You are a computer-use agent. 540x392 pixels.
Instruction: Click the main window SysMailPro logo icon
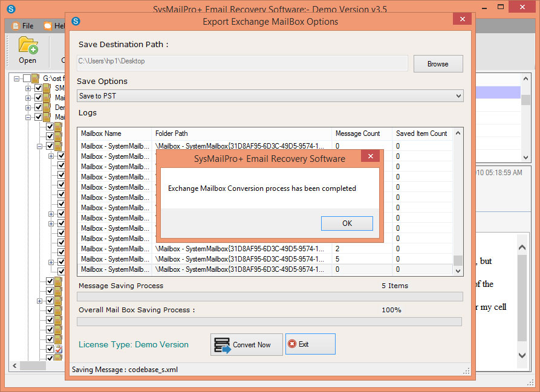coord(11,9)
